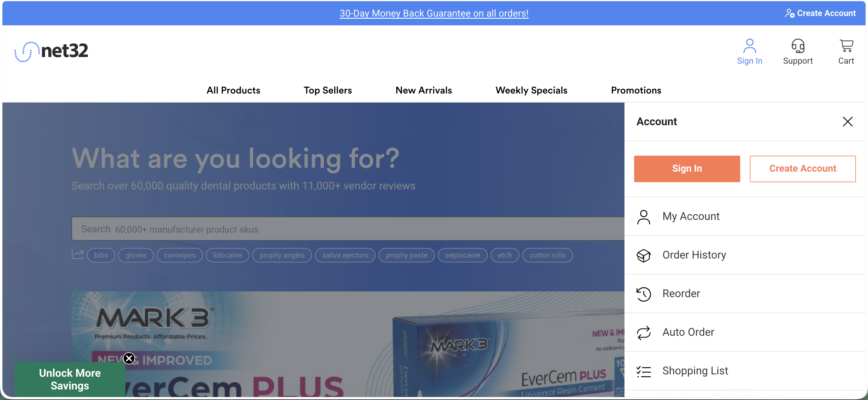Click the Unlock More Savings button
The height and width of the screenshot is (400, 868).
[70, 379]
